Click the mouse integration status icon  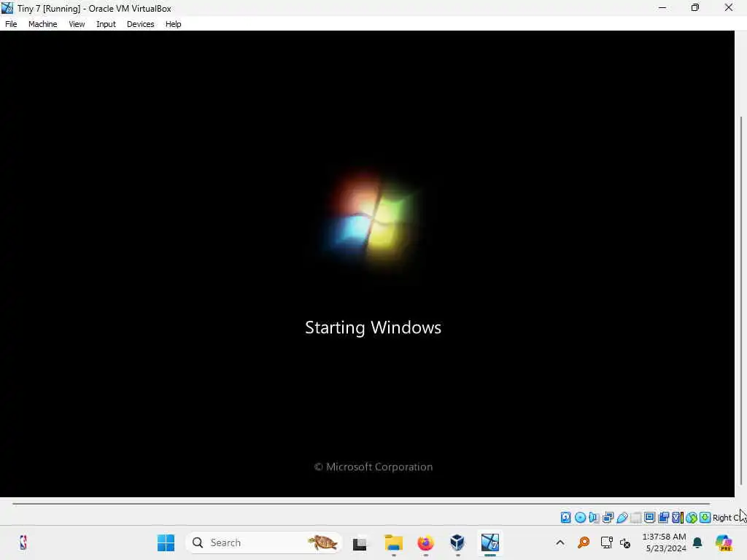coord(692,518)
